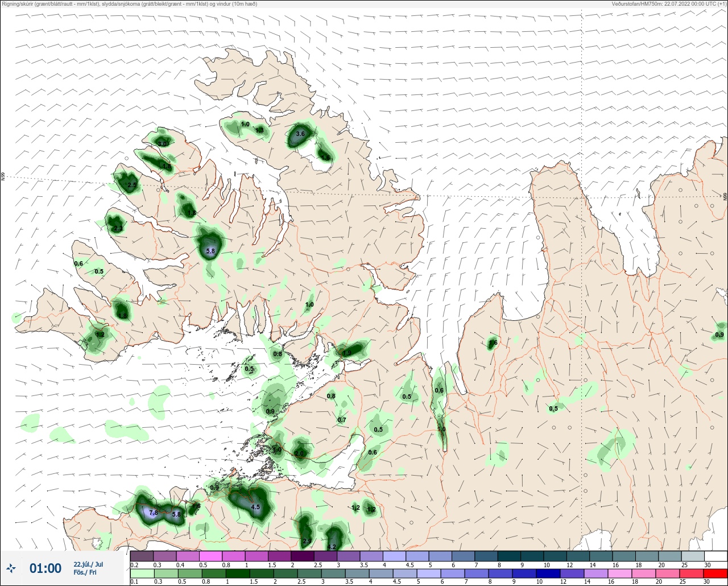Image resolution: width=728 pixels, height=586 pixels.
Task: Select the lightest green swatch at 0.1 in lower legend
Action: pyautogui.click(x=142, y=573)
